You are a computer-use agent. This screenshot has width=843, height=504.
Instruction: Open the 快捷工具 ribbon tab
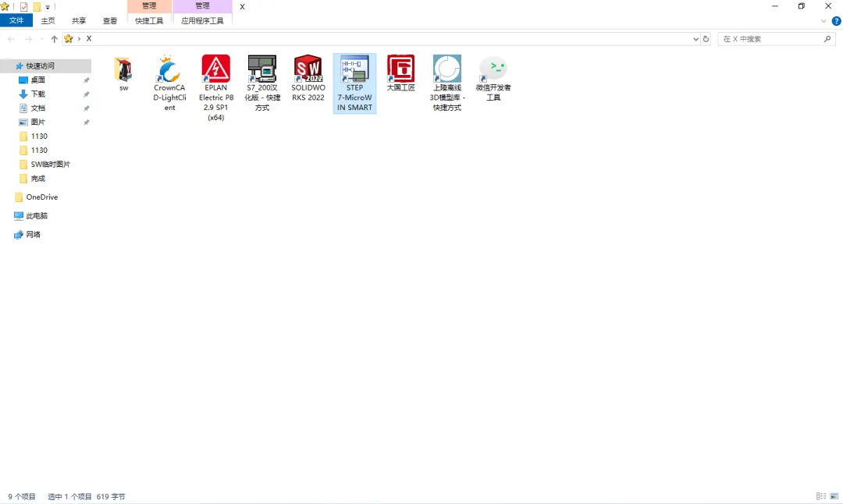pyautogui.click(x=149, y=20)
